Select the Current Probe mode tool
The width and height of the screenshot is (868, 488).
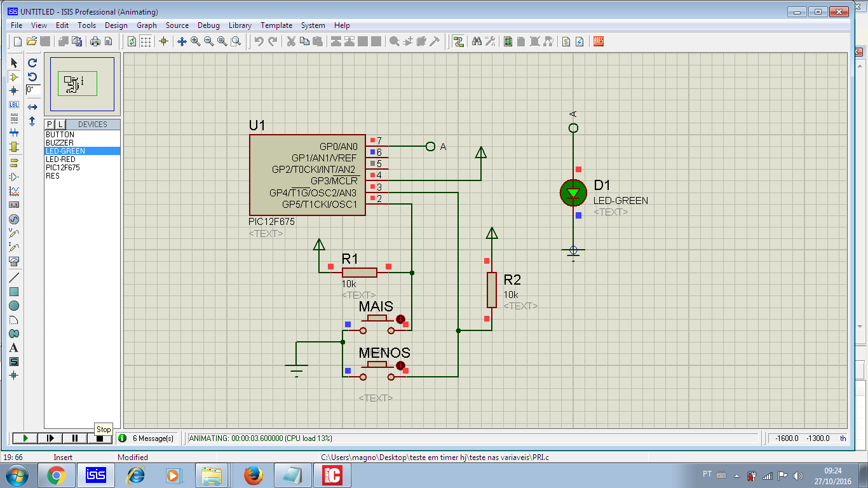click(x=14, y=247)
